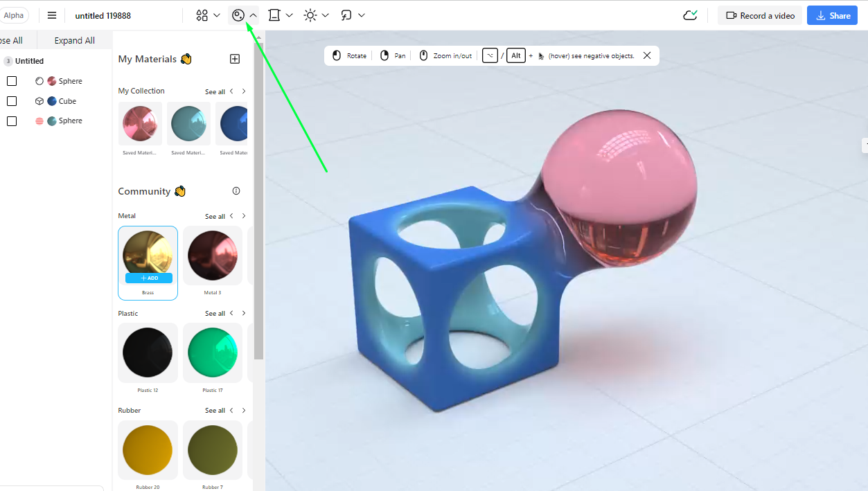Click the materials panel scroll-up arrow

point(259,37)
